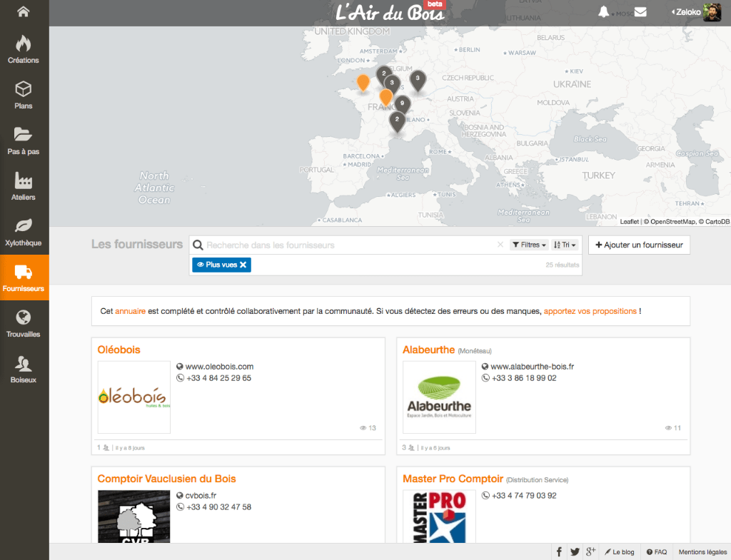Click Comptoir Vauclusien phone number
The image size is (731, 560).
pos(218,507)
